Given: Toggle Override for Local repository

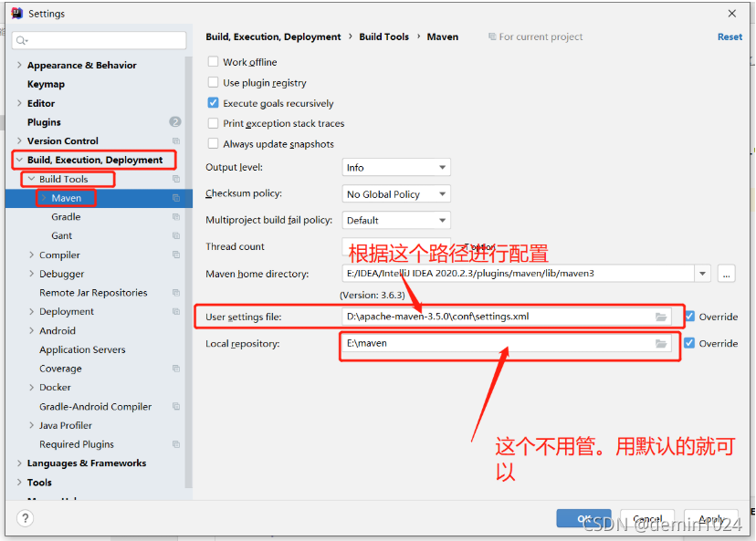Looking at the screenshot, I should tap(689, 343).
